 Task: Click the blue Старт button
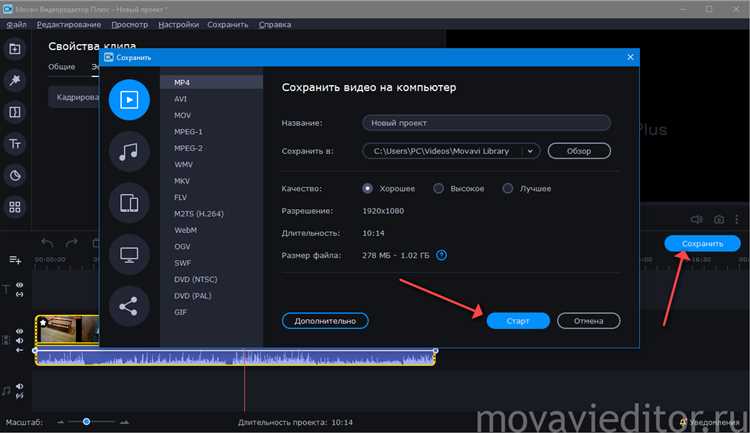[518, 321]
